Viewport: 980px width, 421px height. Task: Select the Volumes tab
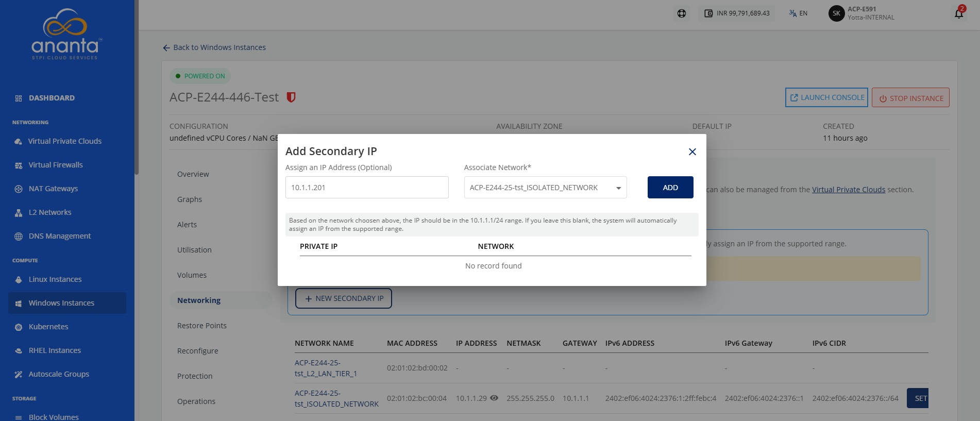[x=192, y=275]
